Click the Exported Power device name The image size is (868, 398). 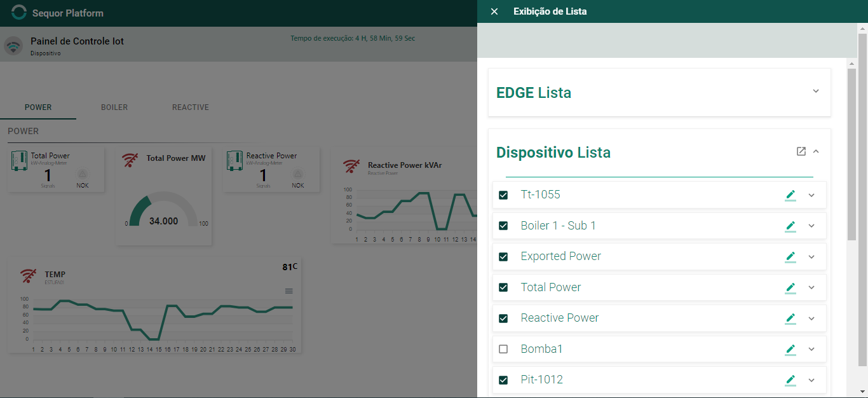point(561,256)
